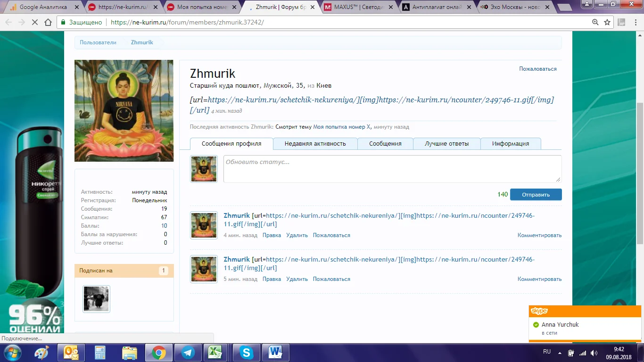Show hidden system tray icons
The height and width of the screenshot is (362, 644).
(x=560, y=353)
